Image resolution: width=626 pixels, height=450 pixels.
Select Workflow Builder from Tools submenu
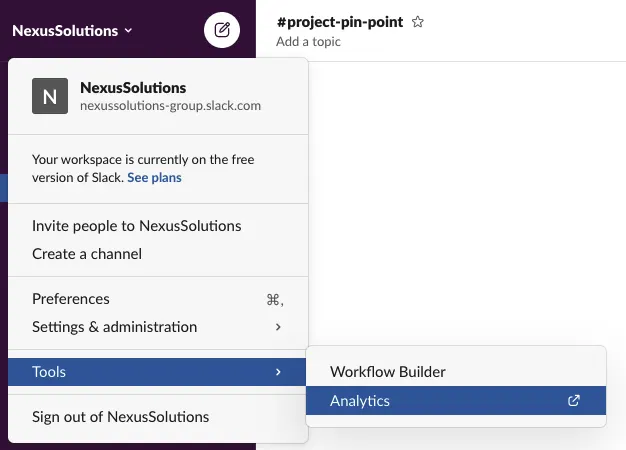456,372
